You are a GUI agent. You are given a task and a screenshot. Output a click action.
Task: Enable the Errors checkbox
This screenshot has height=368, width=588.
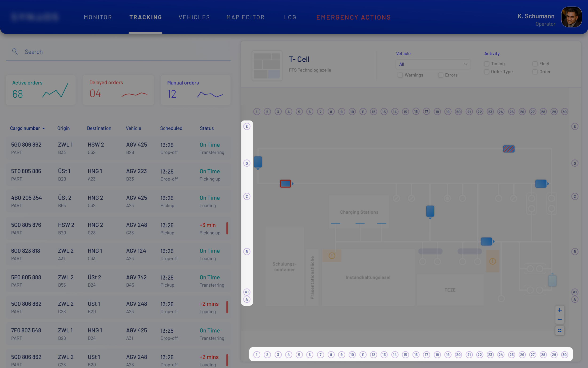[441, 75]
